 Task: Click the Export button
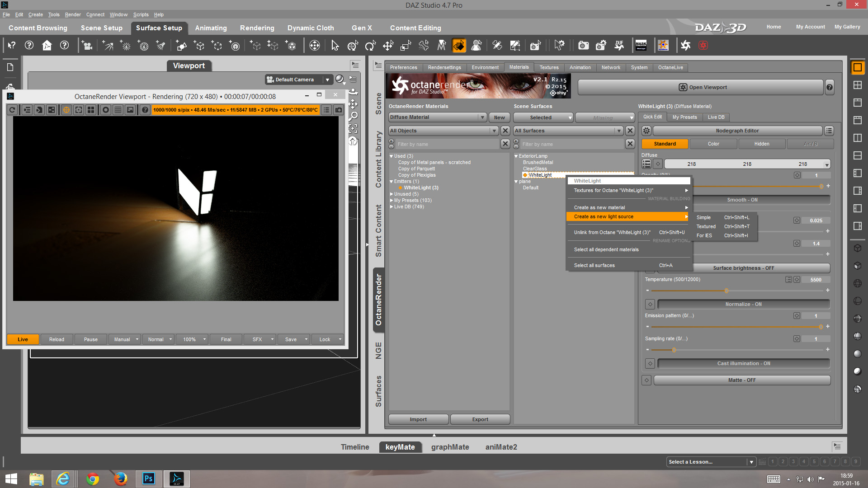(x=480, y=419)
